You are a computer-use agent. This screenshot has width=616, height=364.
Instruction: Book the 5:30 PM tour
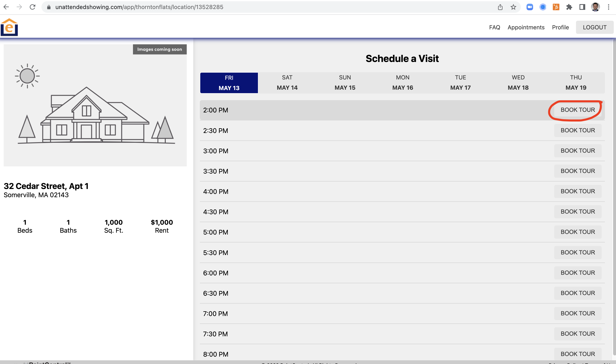577,252
